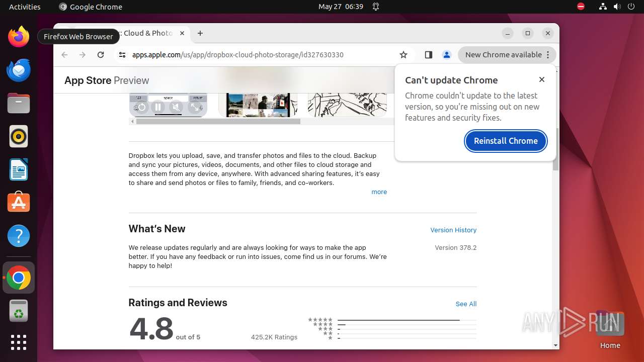The image size is (644, 362).
Task: Open Ubuntu Software store
Action: [x=19, y=203]
